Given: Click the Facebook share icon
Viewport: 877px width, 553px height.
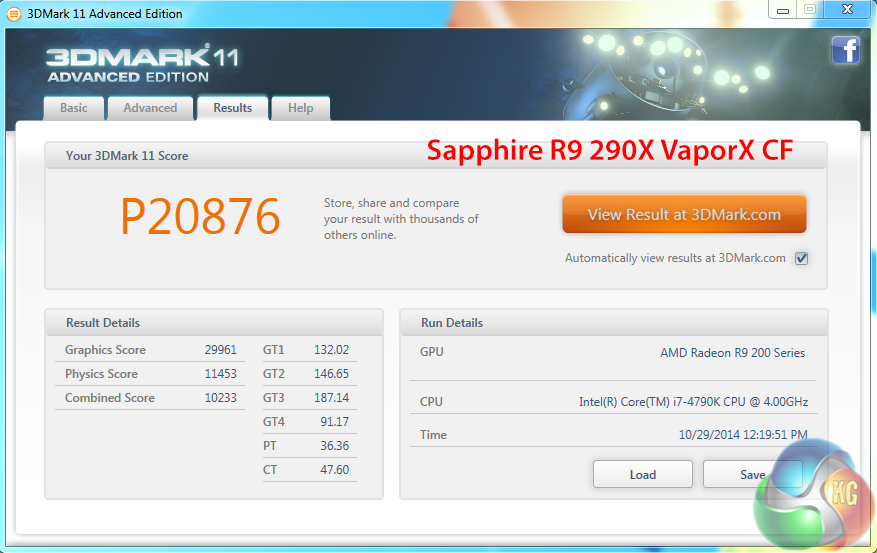Looking at the screenshot, I should tap(845, 50).
